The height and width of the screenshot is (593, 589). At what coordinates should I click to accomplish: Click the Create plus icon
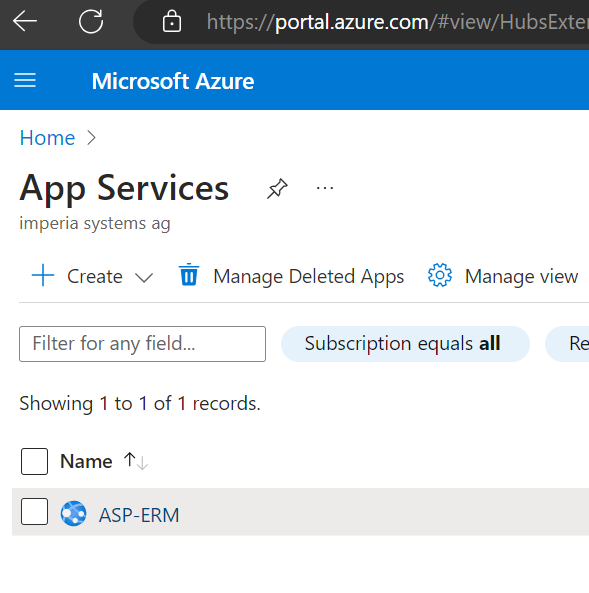(x=43, y=275)
